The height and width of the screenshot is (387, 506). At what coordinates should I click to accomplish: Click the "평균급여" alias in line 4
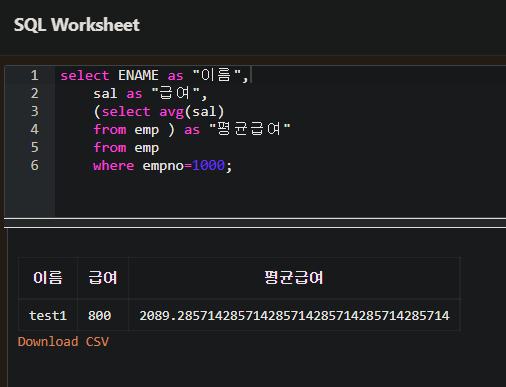(x=250, y=129)
